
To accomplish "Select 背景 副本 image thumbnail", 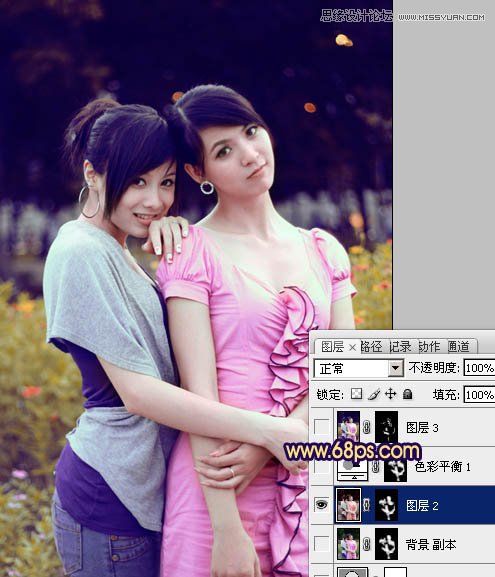I will (348, 544).
